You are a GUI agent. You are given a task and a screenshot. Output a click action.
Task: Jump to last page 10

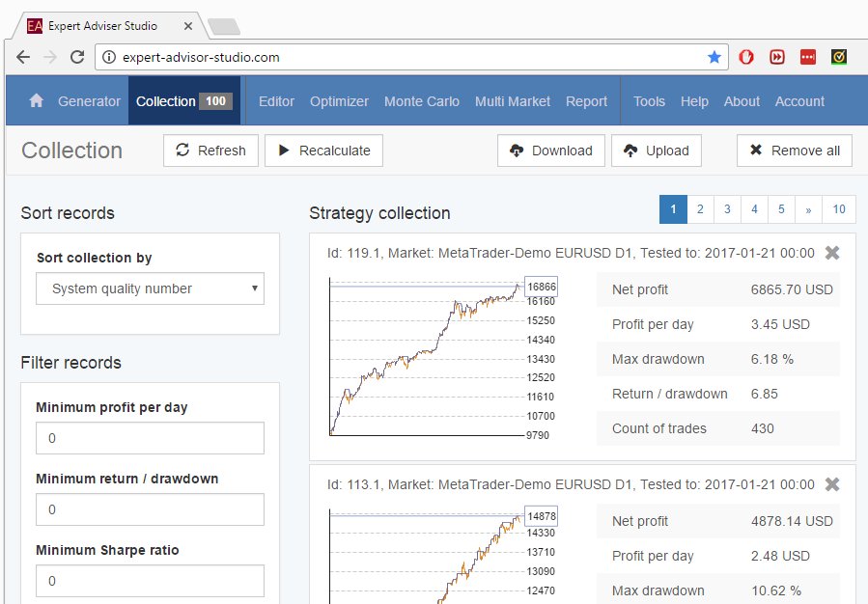[x=839, y=209]
